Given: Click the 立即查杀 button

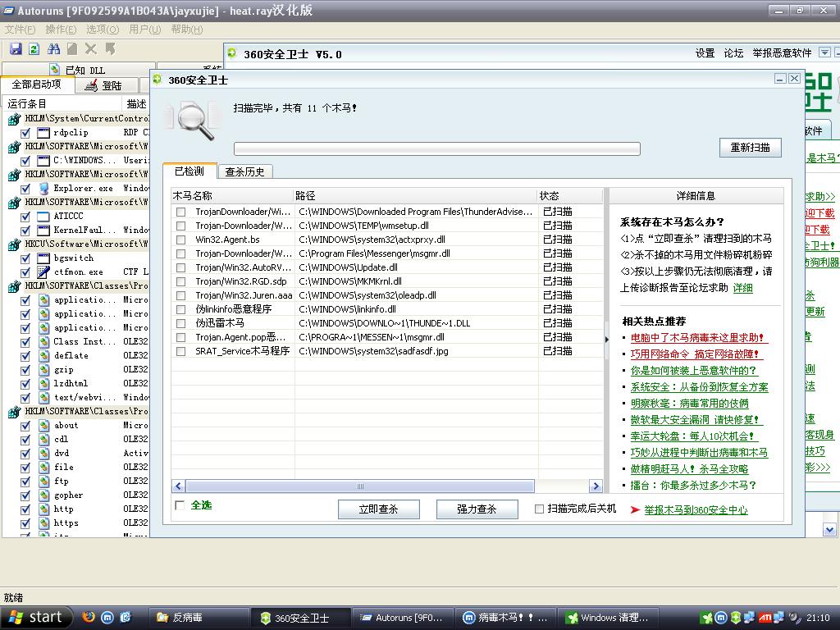Looking at the screenshot, I should [378, 509].
